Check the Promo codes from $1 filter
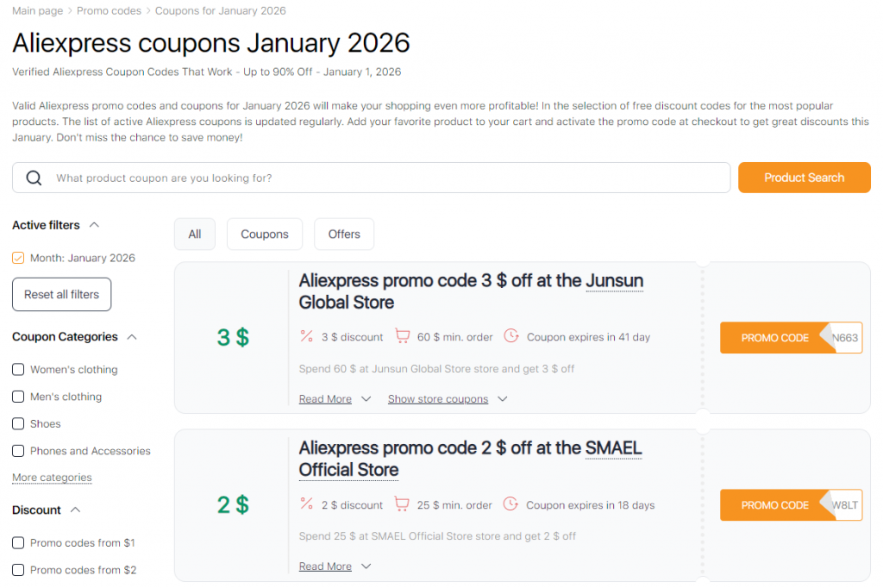Viewport: 883px width, 588px height. (18, 542)
